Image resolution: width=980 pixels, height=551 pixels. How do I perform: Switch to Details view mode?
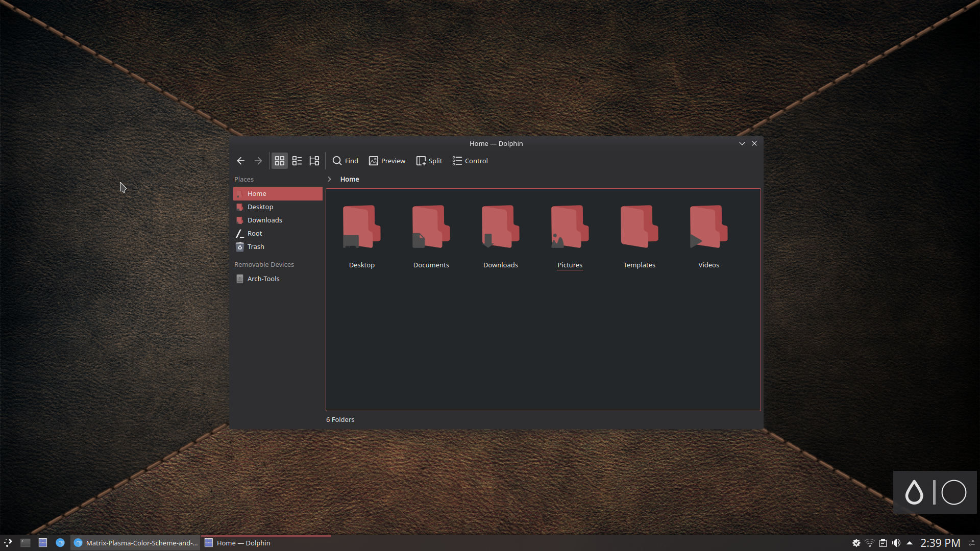[314, 161]
